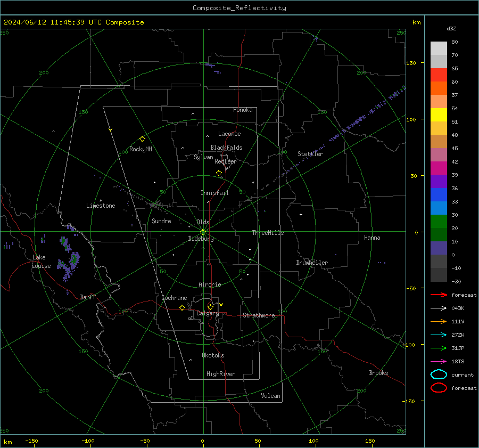
Task: Click the Cochrane label
Action: (x=174, y=298)
